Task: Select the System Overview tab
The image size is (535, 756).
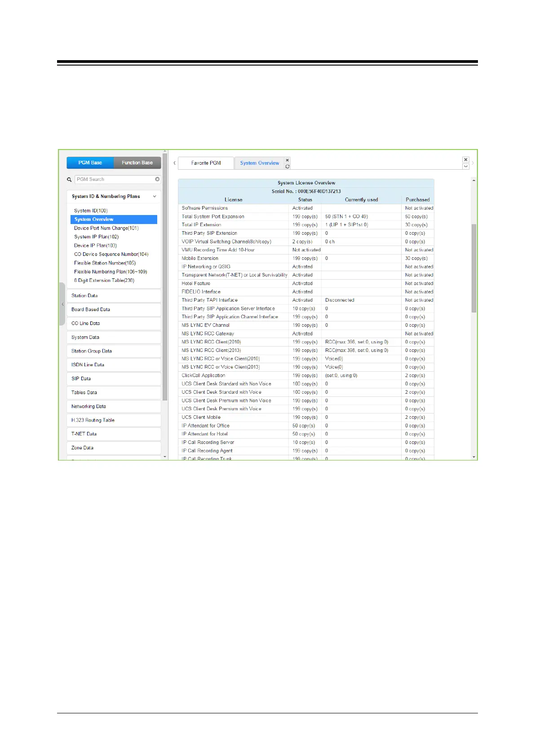Action: pyautogui.click(x=260, y=163)
